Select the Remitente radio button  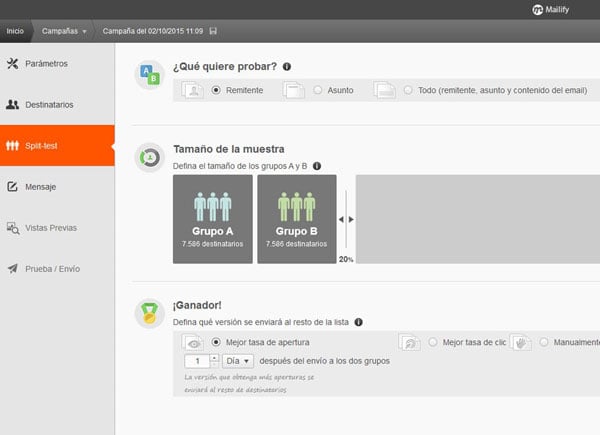point(216,90)
